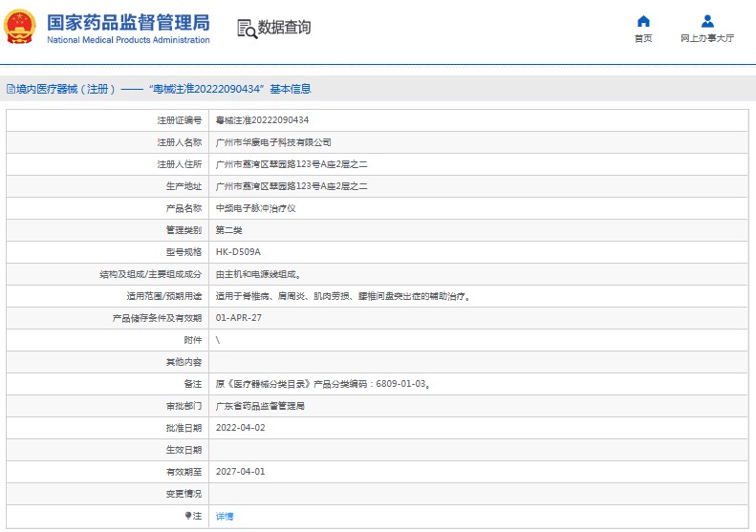
Task: Select value 01-APR-27
Action: pos(239,318)
